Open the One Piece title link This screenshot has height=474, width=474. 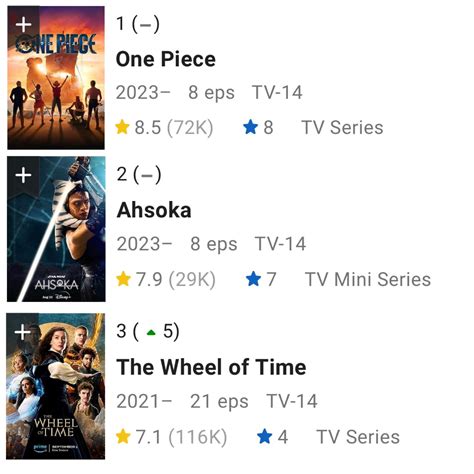click(x=166, y=59)
